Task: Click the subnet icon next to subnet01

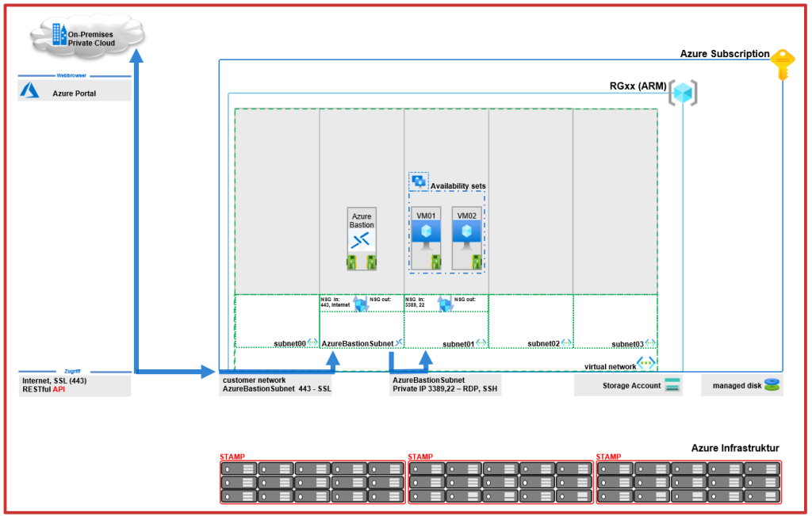Action: click(x=481, y=342)
